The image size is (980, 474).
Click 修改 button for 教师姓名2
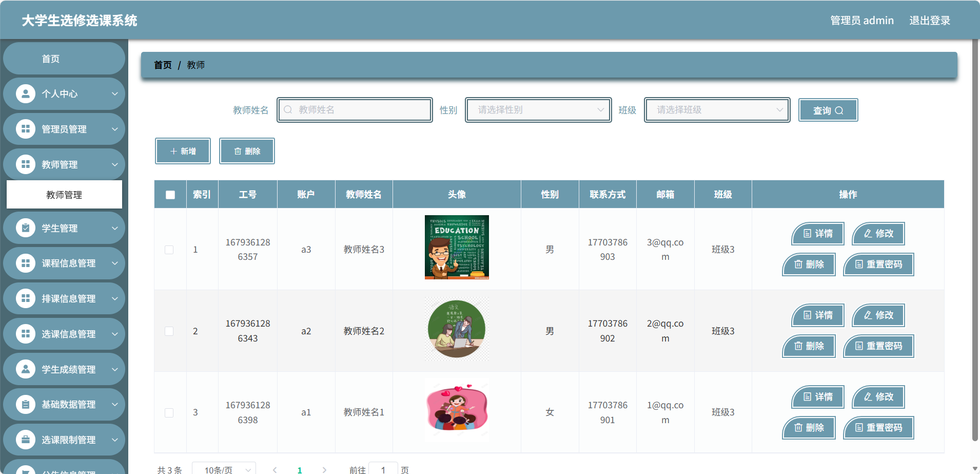click(878, 315)
